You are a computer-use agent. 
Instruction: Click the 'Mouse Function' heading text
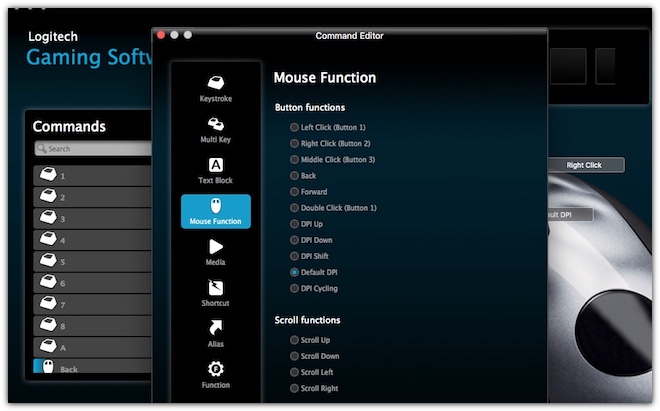point(325,77)
